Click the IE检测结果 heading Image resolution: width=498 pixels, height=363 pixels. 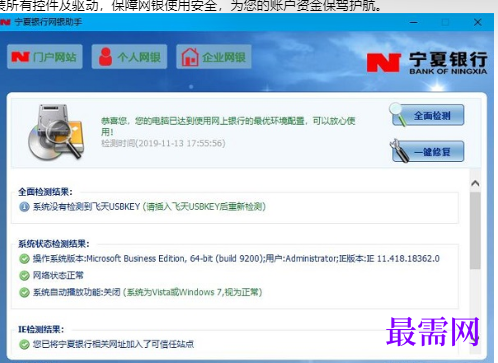tap(41, 329)
